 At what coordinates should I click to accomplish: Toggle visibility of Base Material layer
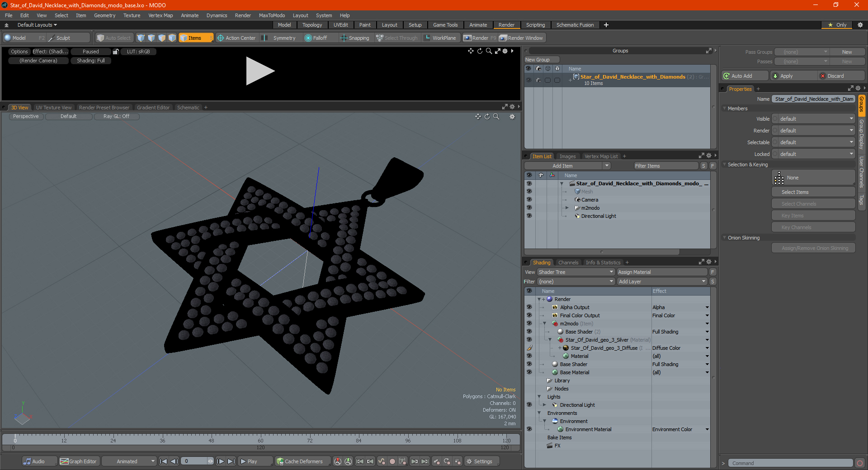pyautogui.click(x=529, y=372)
